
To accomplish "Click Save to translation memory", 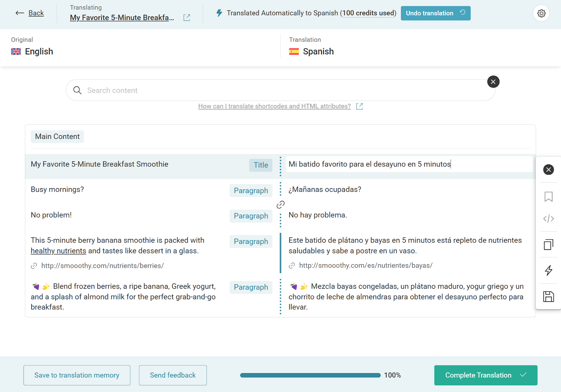I will click(x=77, y=375).
